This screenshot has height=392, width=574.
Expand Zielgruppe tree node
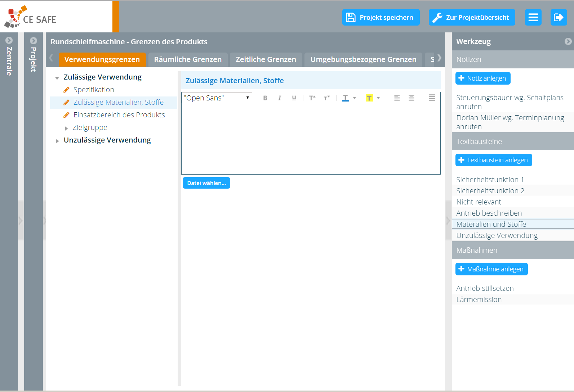click(66, 128)
